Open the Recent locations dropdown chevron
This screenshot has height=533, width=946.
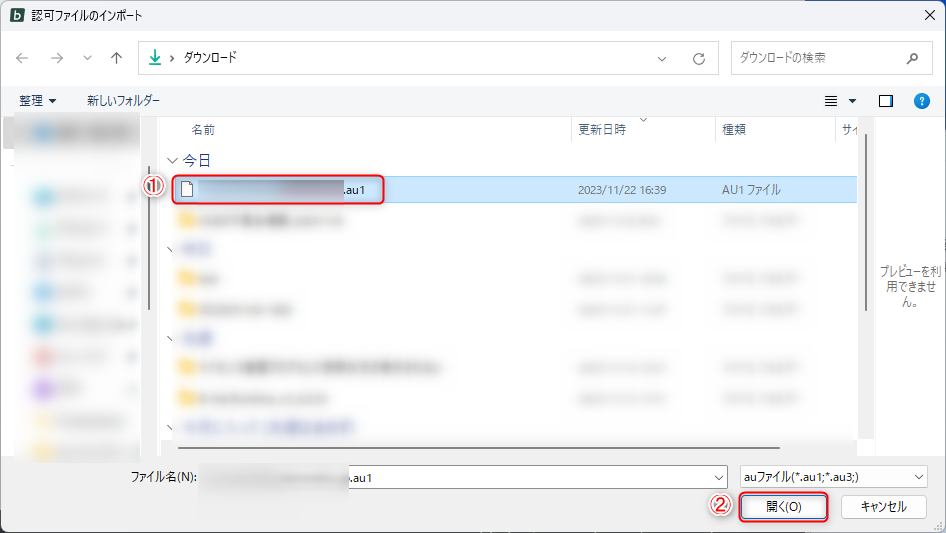tap(87, 58)
